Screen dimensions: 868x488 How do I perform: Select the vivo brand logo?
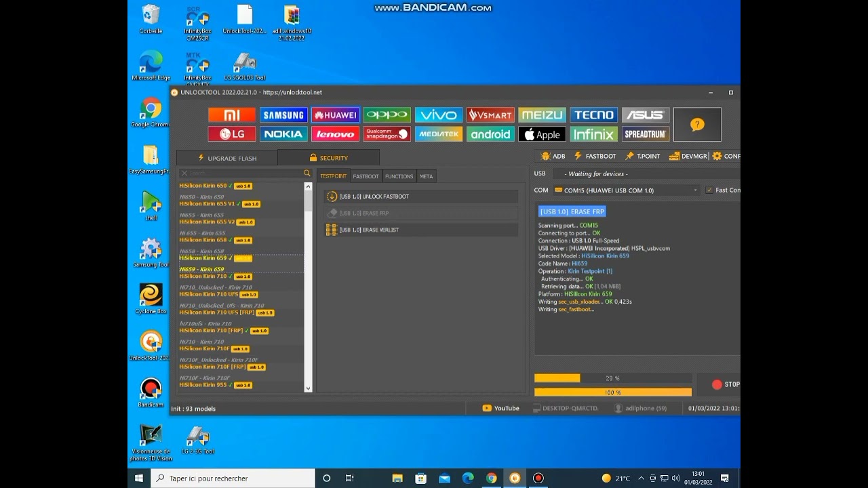coord(439,115)
